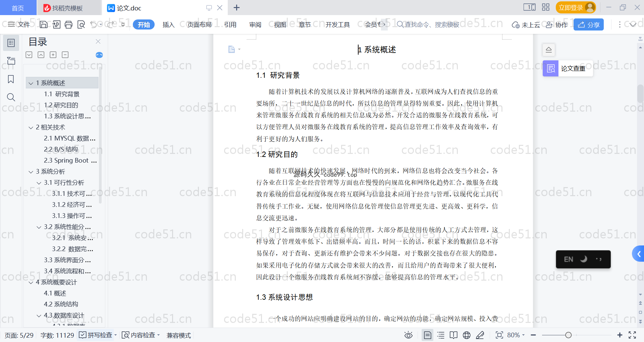The height and width of the screenshot is (342, 644).
Task: Click the document icon beside the page heading
Action: [x=231, y=49]
